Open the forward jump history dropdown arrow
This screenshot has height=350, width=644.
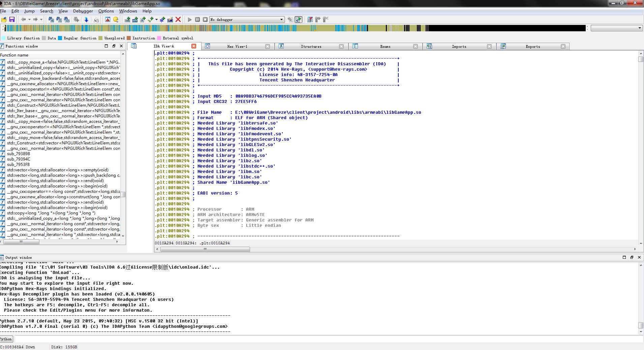click(x=41, y=20)
